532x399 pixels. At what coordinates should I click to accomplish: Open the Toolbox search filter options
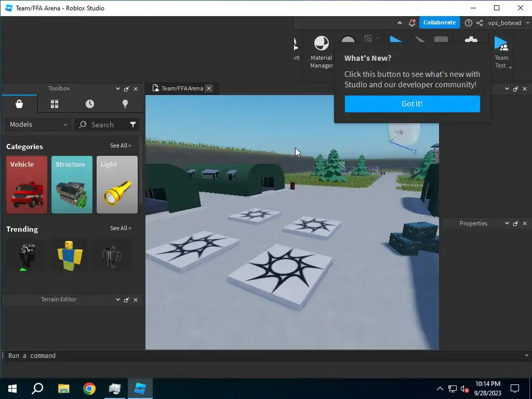133,125
